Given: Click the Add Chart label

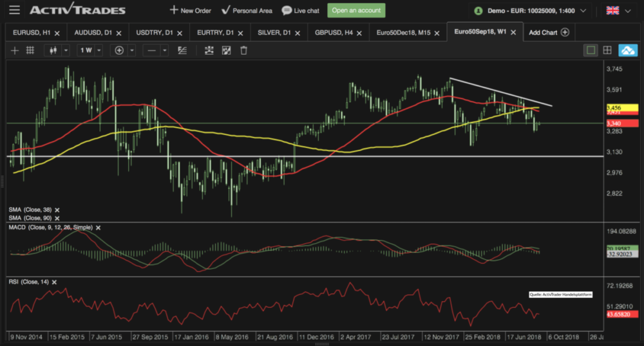Looking at the screenshot, I should click(x=543, y=32).
